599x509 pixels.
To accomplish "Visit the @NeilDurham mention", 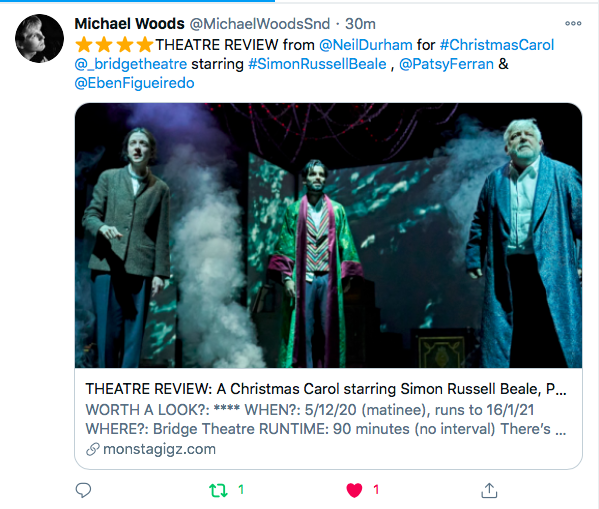I will point(366,45).
